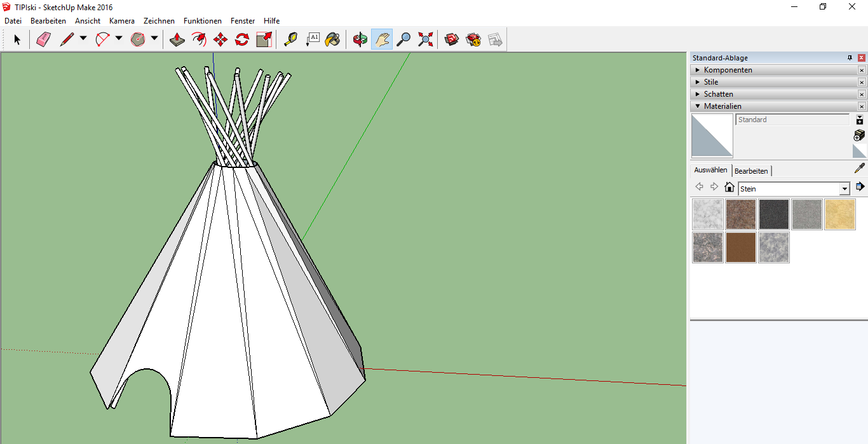Image resolution: width=868 pixels, height=444 pixels.
Task: Open the Stein material library dropdown
Action: coord(844,189)
